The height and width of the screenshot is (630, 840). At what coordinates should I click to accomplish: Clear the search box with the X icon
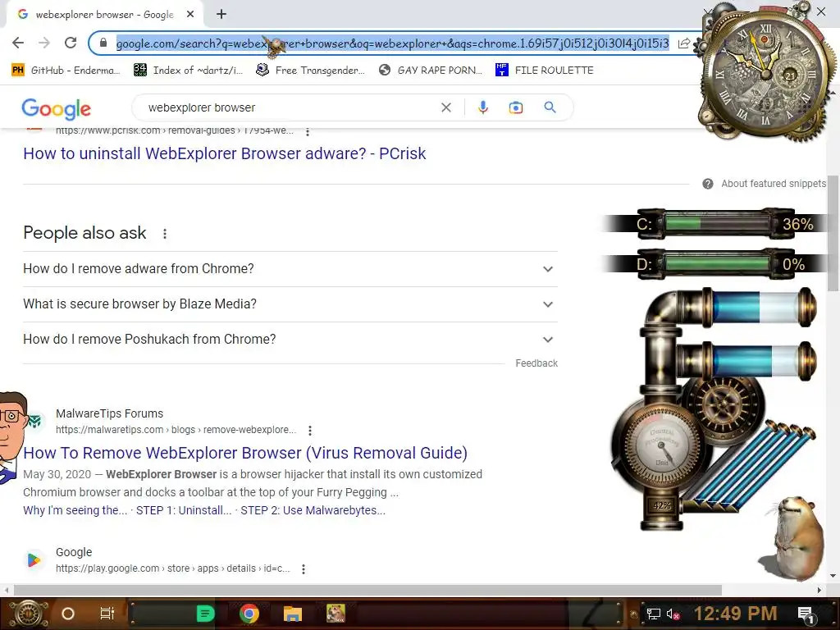click(x=445, y=107)
